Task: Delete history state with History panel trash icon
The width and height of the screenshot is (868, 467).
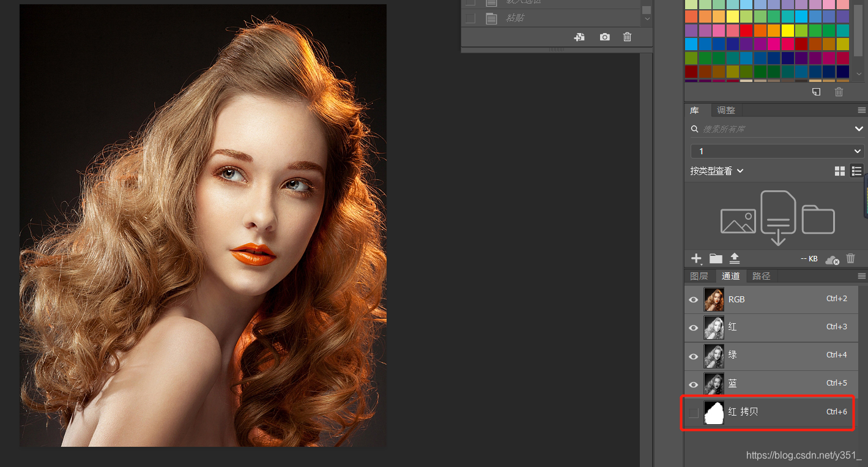Action: click(627, 37)
